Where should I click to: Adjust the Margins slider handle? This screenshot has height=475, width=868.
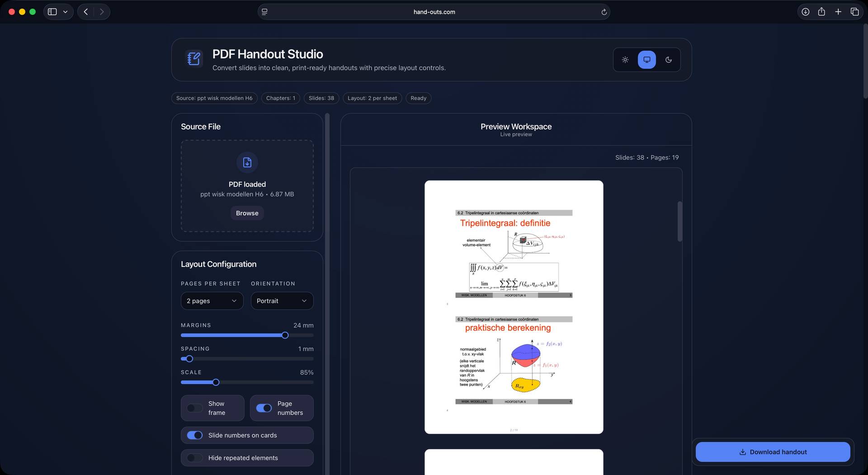[x=285, y=335]
